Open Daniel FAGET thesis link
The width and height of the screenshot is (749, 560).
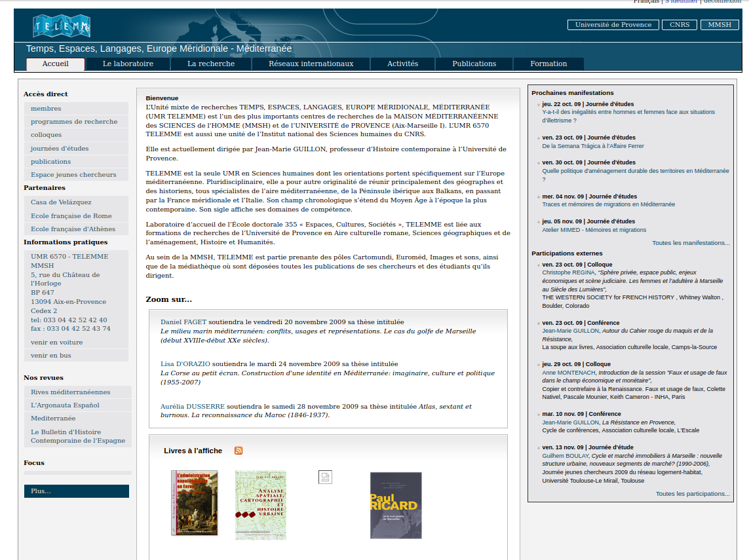tap(183, 322)
